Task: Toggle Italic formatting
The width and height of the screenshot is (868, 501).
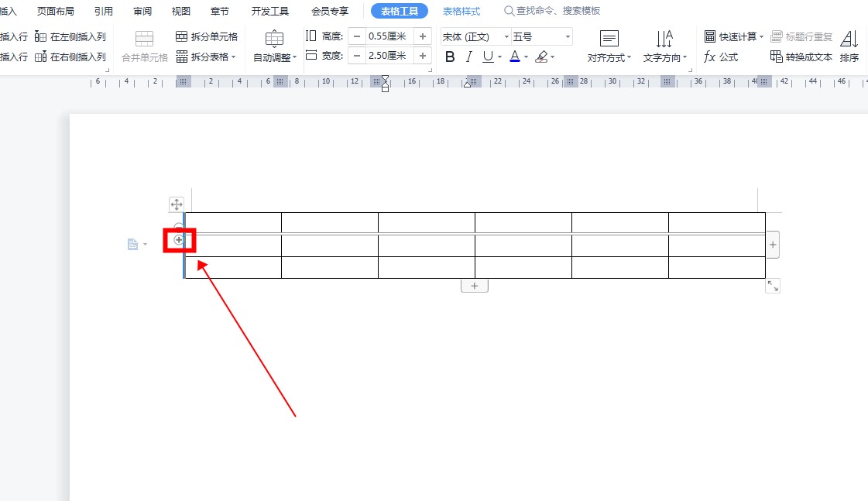Action: (468, 57)
